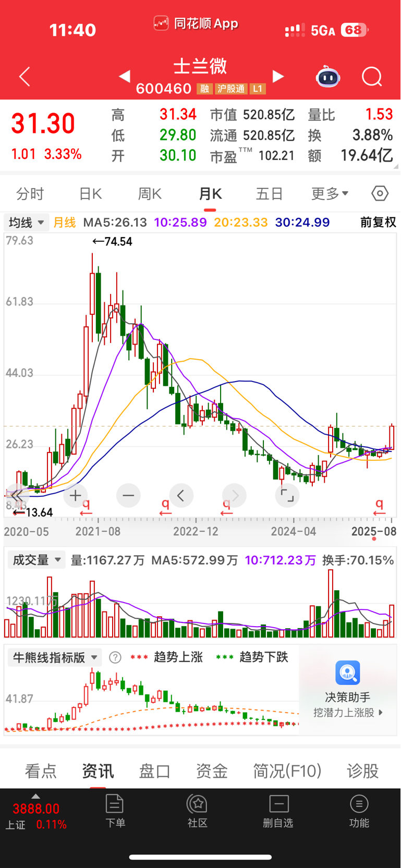Image resolution: width=401 pixels, height=868 pixels.
Task: Tap stock name 士兰微
Action: (200, 66)
